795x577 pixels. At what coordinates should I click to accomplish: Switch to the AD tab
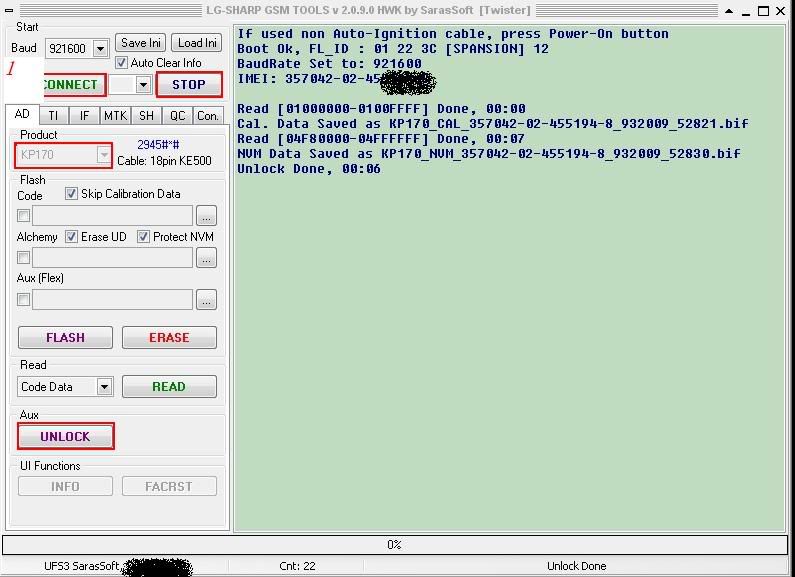click(22, 114)
